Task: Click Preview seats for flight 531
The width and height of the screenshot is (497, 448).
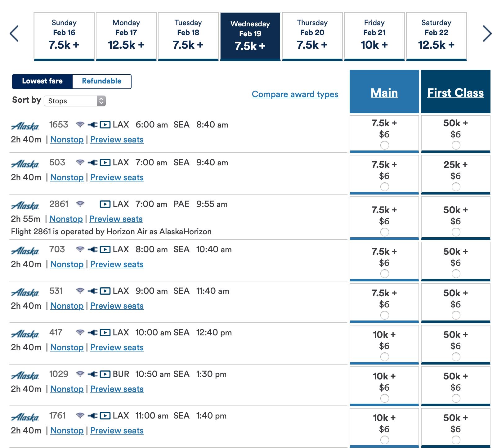Action: tap(117, 306)
